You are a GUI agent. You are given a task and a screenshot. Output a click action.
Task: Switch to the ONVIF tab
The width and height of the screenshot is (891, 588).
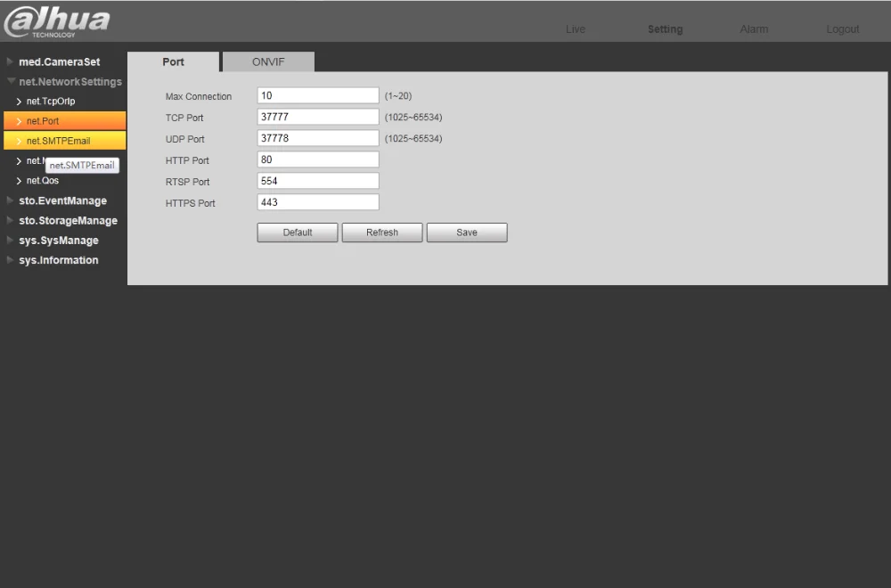point(268,62)
